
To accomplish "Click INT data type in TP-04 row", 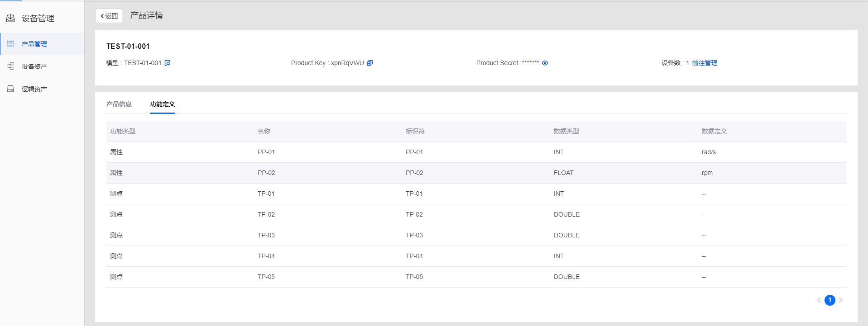I will click(x=559, y=256).
